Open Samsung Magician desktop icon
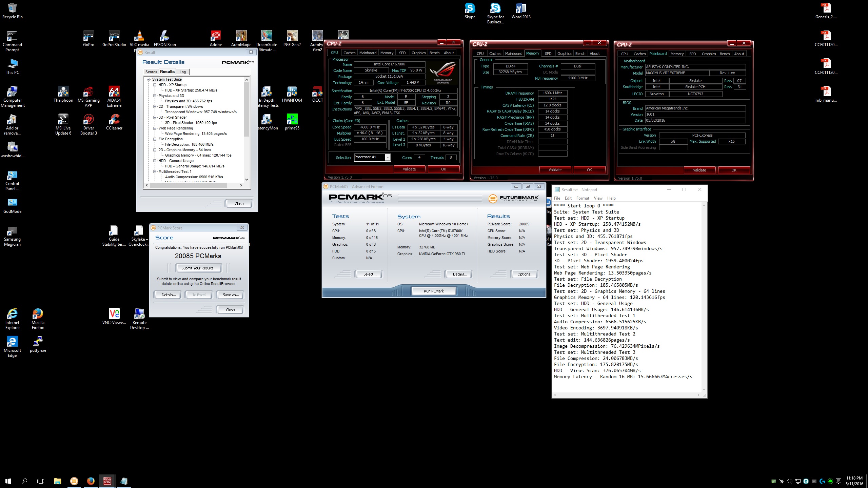The height and width of the screenshot is (488, 868). [12, 236]
